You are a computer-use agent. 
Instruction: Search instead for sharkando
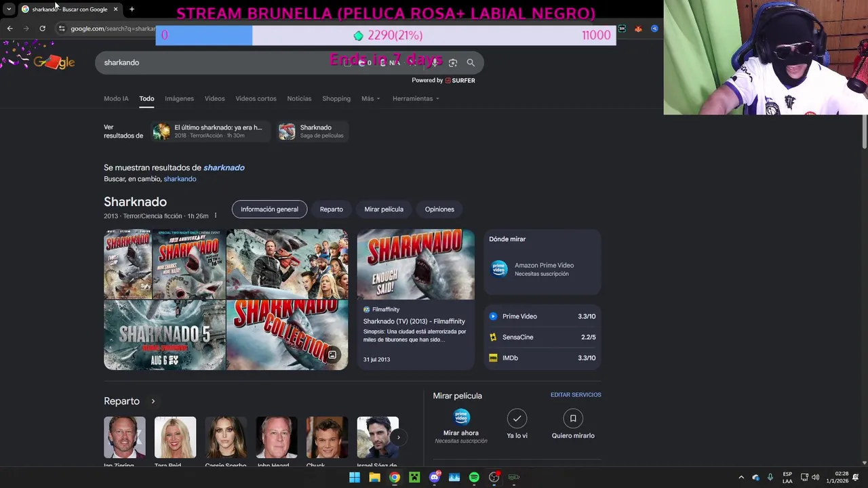pos(180,179)
